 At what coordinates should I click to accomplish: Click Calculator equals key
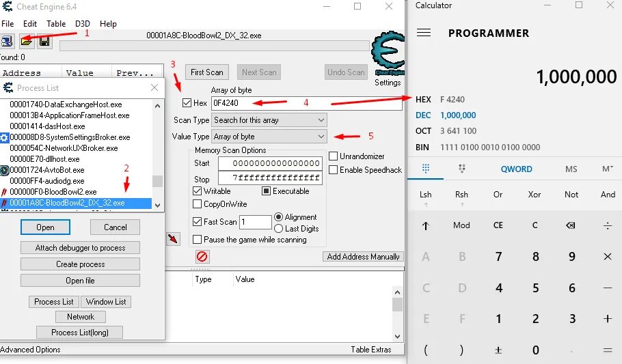click(608, 350)
